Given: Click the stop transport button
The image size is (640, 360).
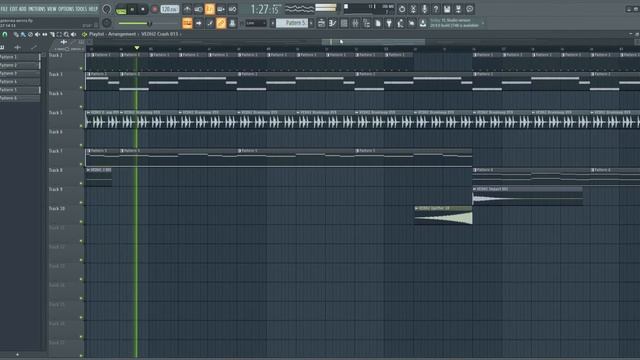Looking at the screenshot, I should [x=143, y=9].
